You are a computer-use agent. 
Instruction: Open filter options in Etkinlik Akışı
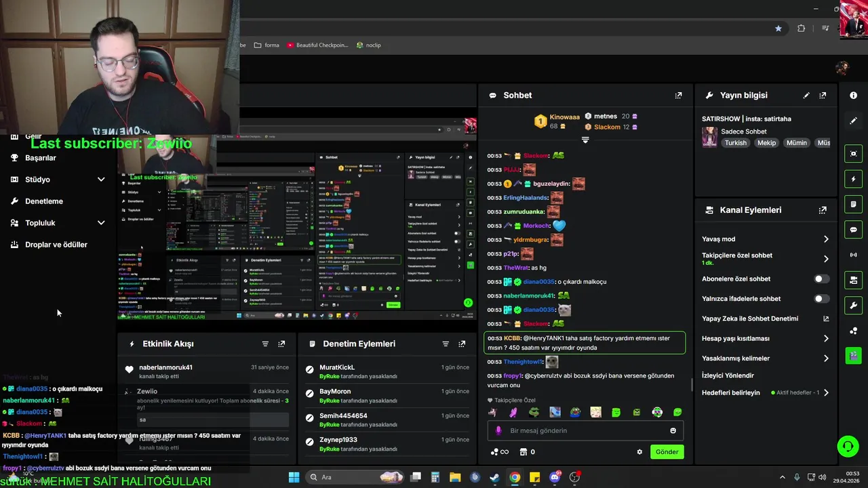(x=265, y=344)
